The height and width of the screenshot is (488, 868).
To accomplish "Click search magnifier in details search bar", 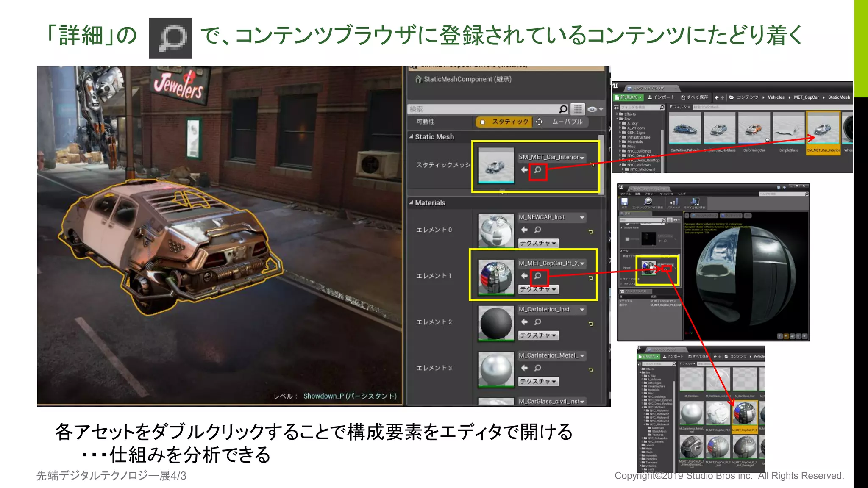I will click(563, 109).
